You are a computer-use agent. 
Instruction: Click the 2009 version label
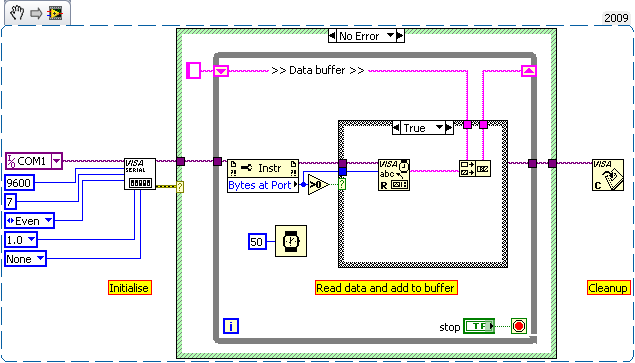[x=616, y=18]
